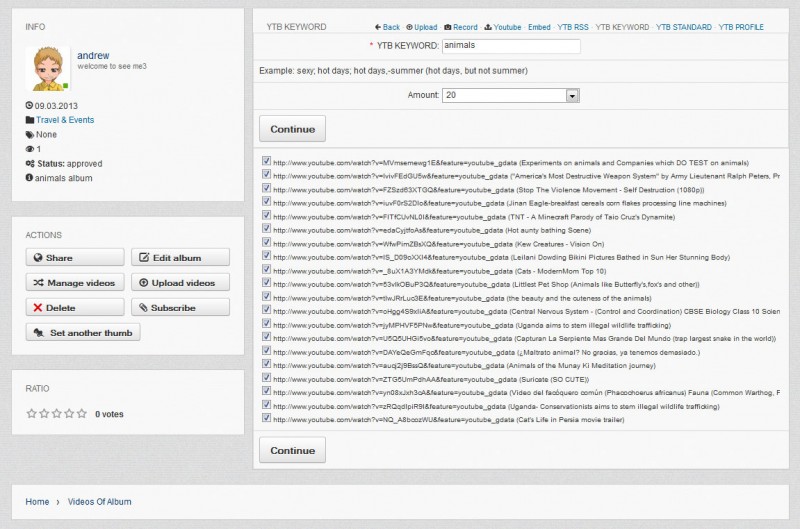800x529 pixels.
Task: Click the shuffle icon on Manage videos
Action: click(38, 283)
